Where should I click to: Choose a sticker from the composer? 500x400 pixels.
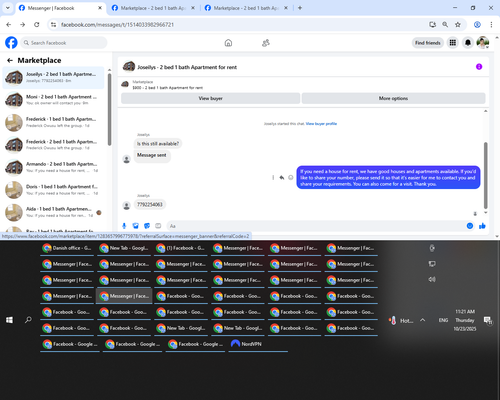147,226
